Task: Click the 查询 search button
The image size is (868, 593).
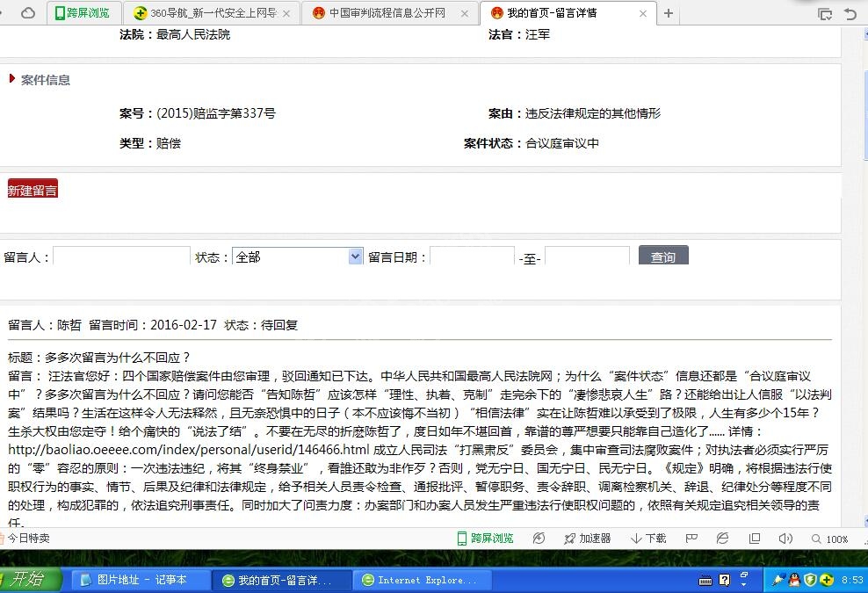Action: (663, 256)
